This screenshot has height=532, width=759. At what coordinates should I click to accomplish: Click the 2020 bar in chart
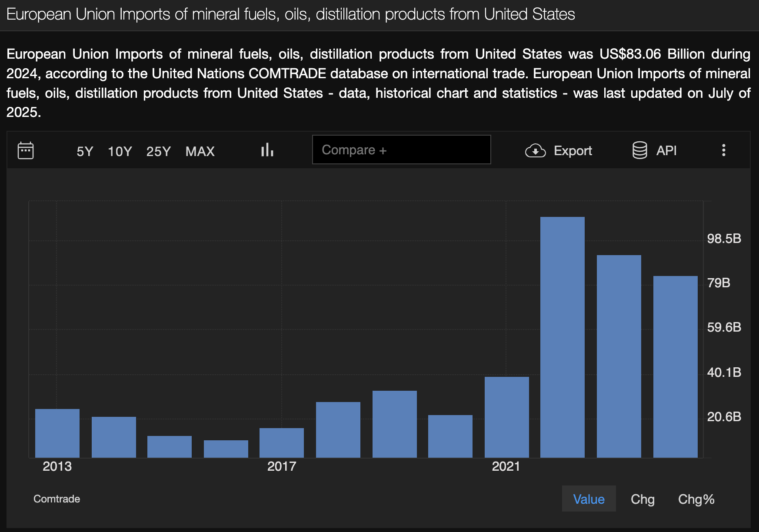click(x=450, y=436)
